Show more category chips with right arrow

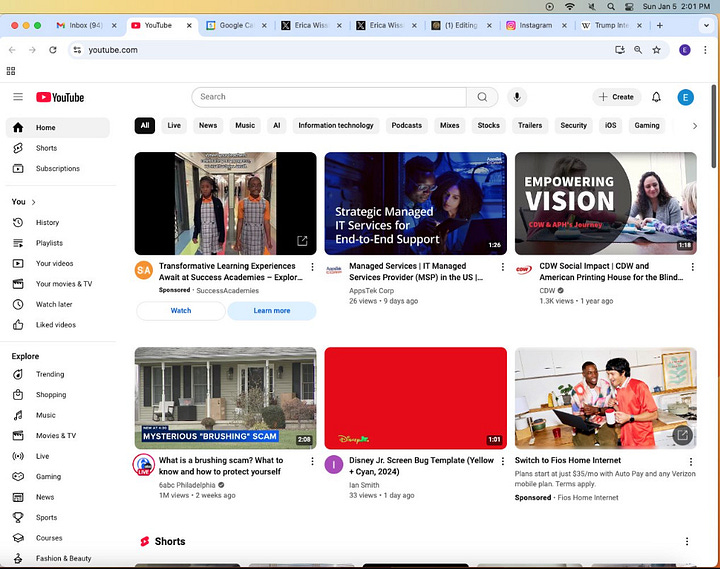695,126
